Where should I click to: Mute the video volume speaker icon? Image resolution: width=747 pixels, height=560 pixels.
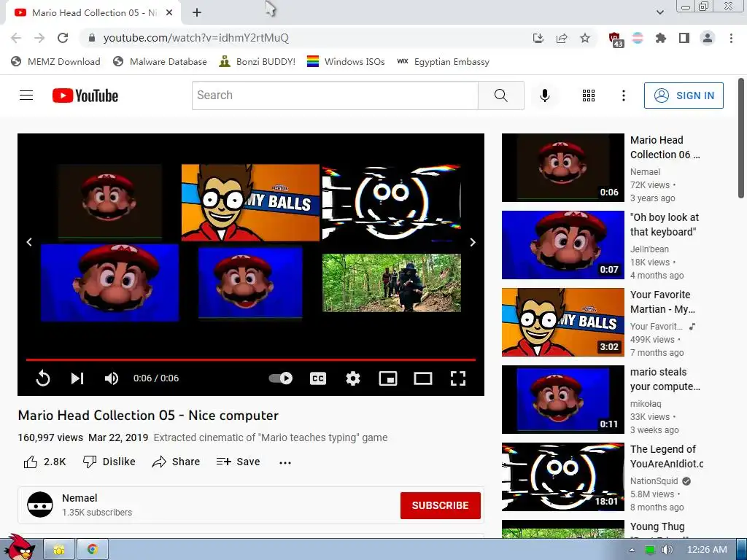112,378
